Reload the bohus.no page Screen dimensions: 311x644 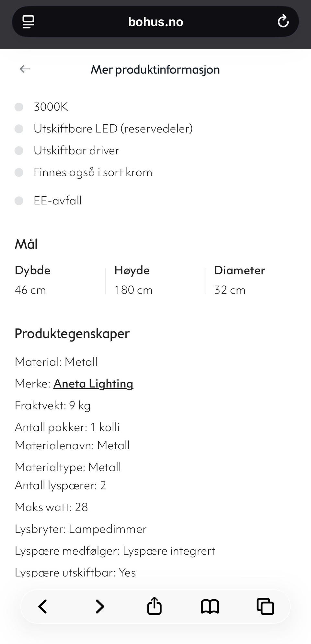[283, 22]
